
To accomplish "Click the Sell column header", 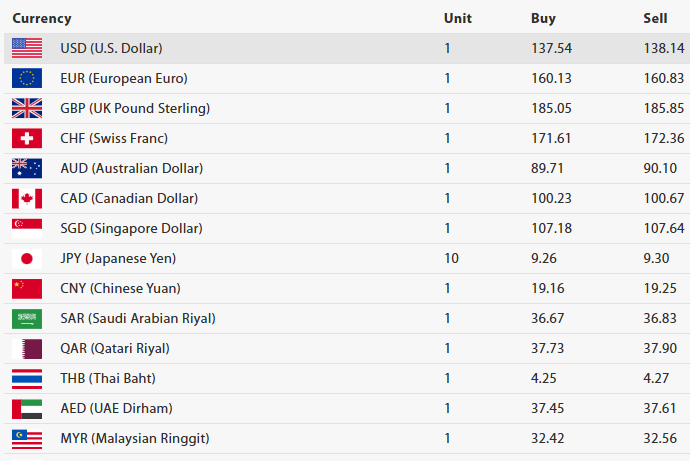I will tap(655, 18).
